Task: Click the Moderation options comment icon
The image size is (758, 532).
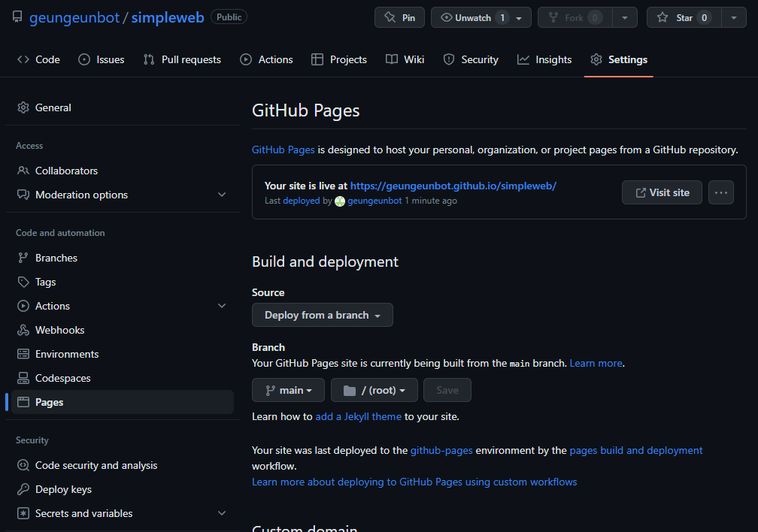Action: click(x=23, y=195)
